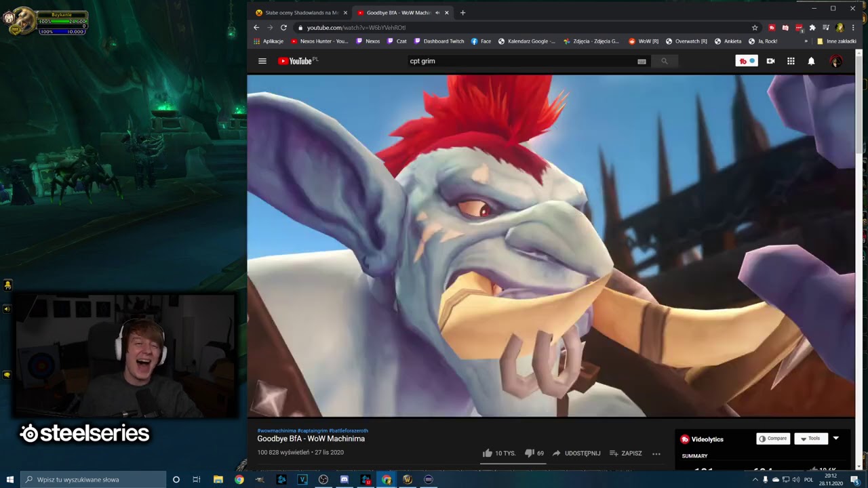Click the YouTube video player frame
Viewport: 868px width, 488px height.
tap(551, 245)
